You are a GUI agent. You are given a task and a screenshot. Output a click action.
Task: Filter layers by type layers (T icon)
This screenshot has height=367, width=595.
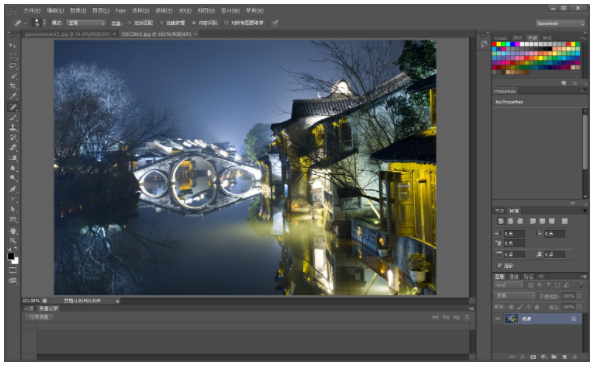click(x=548, y=285)
